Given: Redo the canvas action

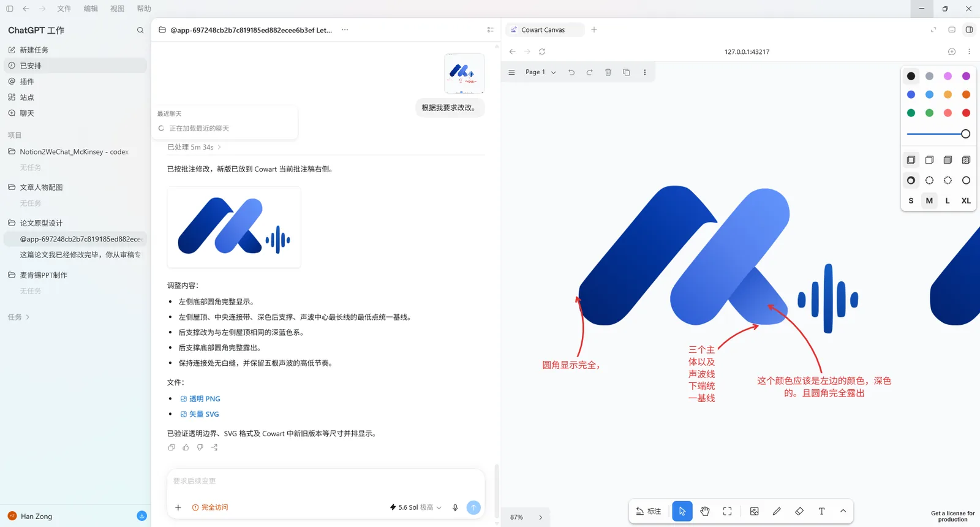Looking at the screenshot, I should pos(589,72).
